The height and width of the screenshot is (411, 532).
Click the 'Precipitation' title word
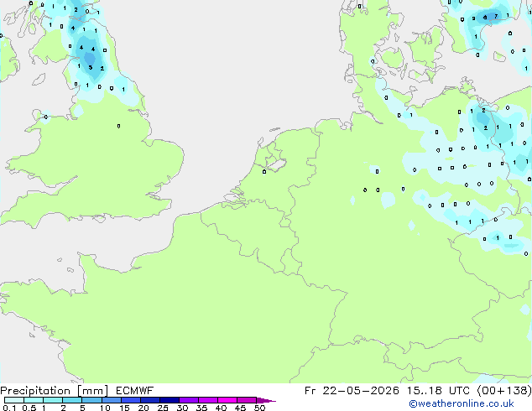[35, 391]
